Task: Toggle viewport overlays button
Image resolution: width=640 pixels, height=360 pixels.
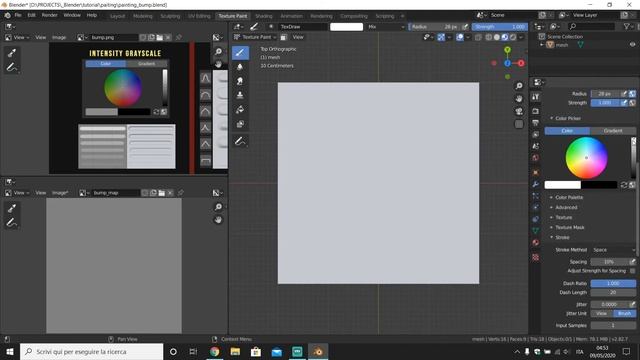Action: 460,37
